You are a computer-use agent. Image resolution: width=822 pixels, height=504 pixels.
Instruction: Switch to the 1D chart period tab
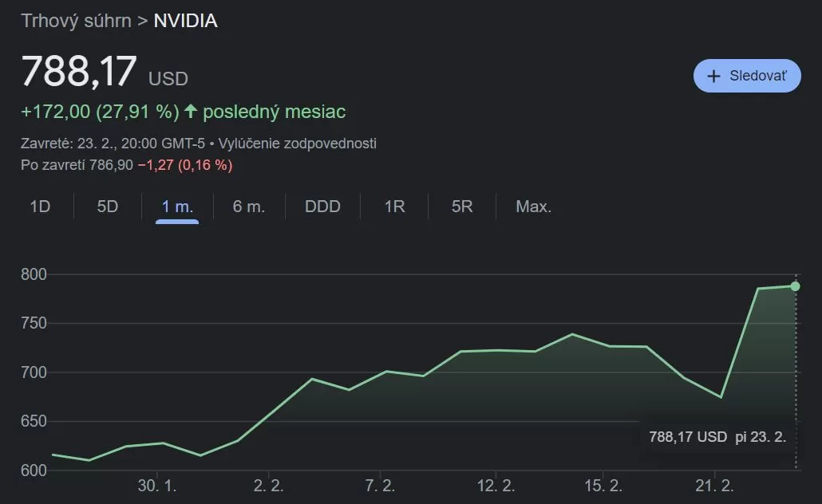pos(40,206)
